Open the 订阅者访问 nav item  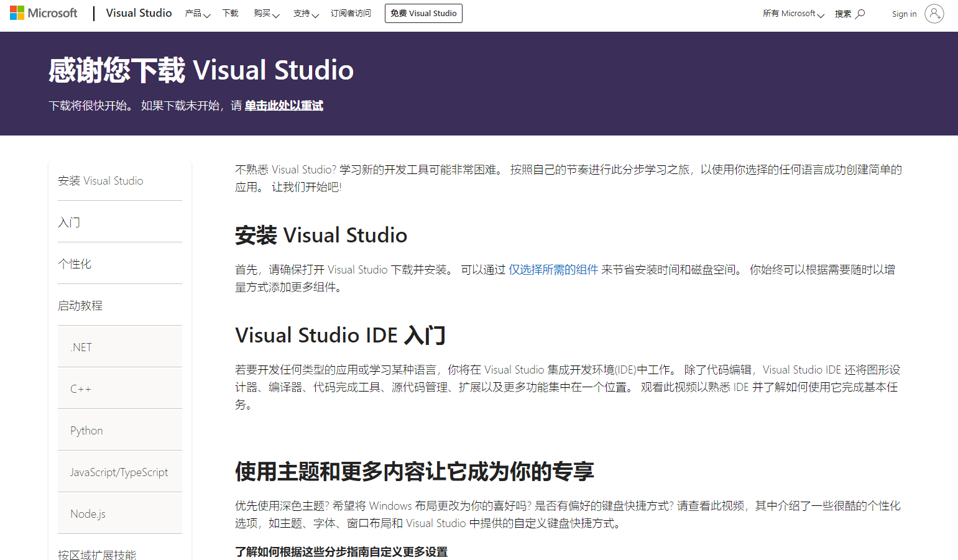coord(351,13)
